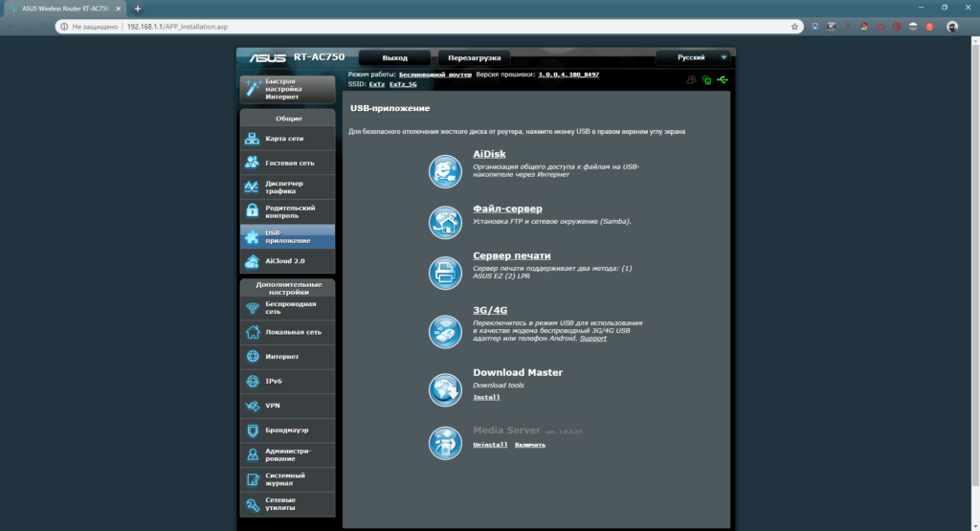Click the 3G/4G modem icon

click(445, 331)
